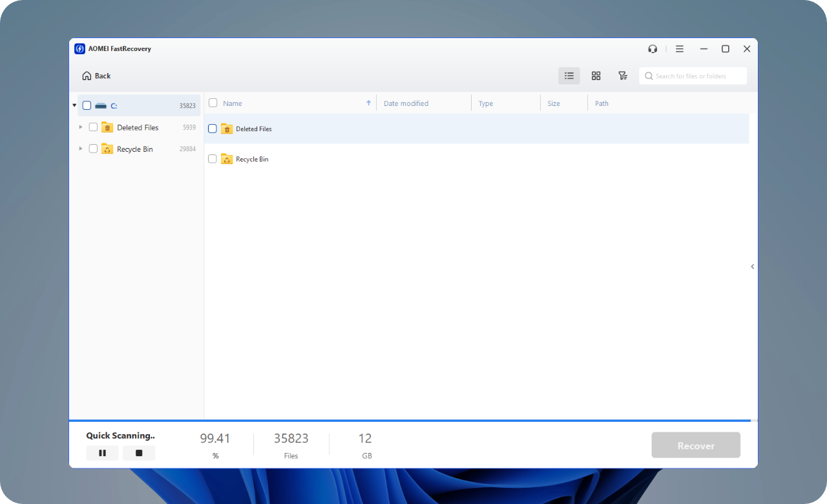Open the hamburger menu in title bar

[680, 49]
